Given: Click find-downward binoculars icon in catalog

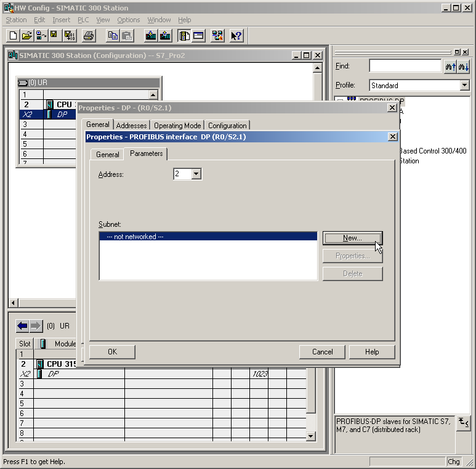Looking at the screenshot, I should tap(464, 66).
